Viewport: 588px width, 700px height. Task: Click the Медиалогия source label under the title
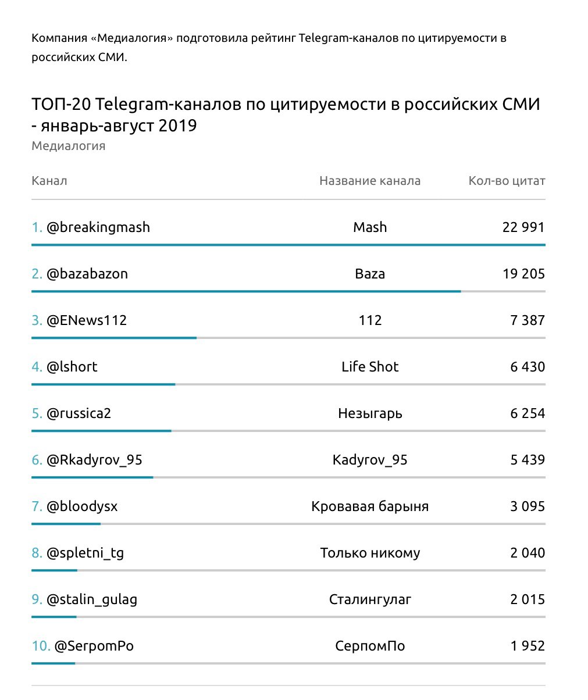(69, 146)
